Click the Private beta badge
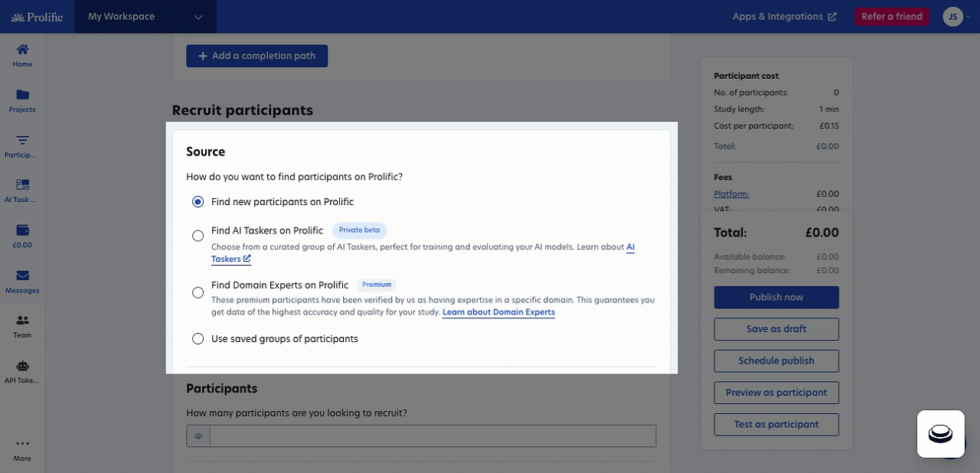The image size is (980, 473). point(360,230)
